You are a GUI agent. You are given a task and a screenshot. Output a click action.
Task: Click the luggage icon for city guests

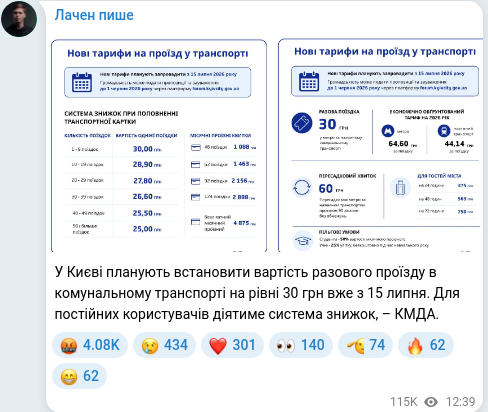(400, 187)
